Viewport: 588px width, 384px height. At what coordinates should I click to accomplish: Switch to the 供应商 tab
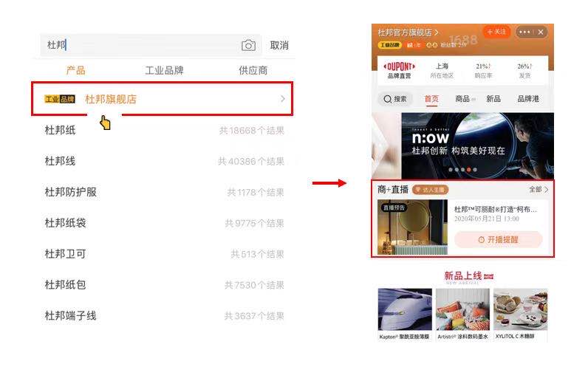(253, 70)
